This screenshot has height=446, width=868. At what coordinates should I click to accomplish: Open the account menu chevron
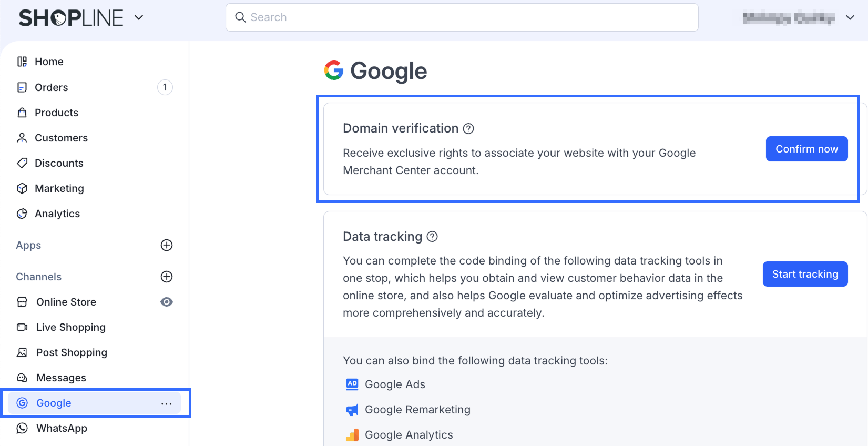coord(850,17)
